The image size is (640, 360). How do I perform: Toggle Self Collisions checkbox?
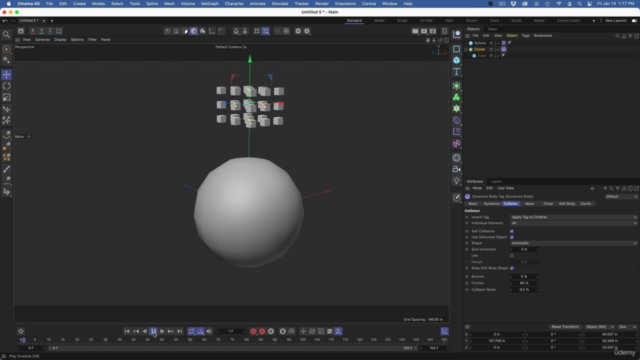[512, 231]
